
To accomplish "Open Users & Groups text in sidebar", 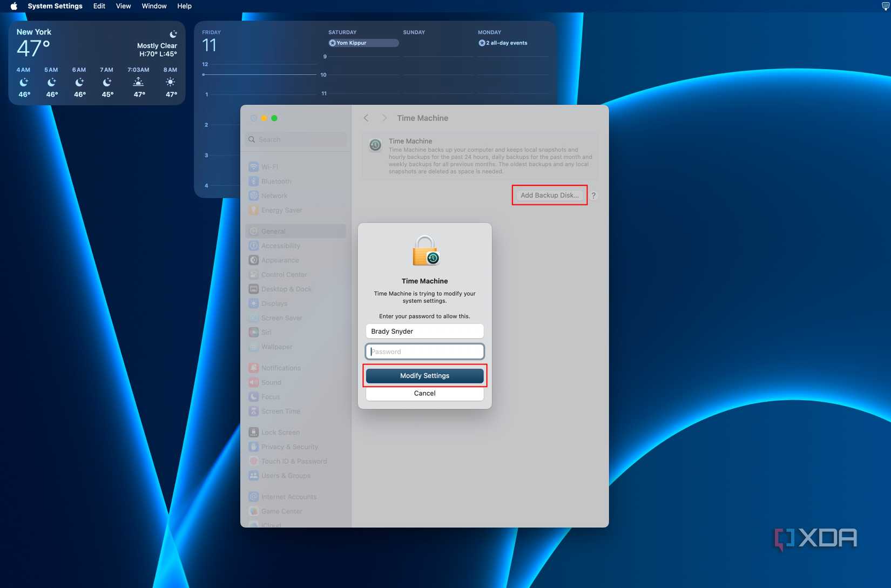I will tap(286, 476).
